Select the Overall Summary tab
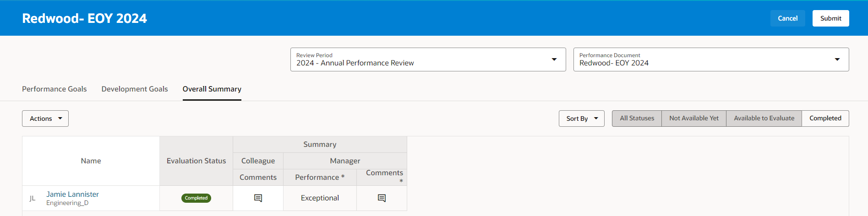Screen dimensions: 868x216 [x=212, y=89]
